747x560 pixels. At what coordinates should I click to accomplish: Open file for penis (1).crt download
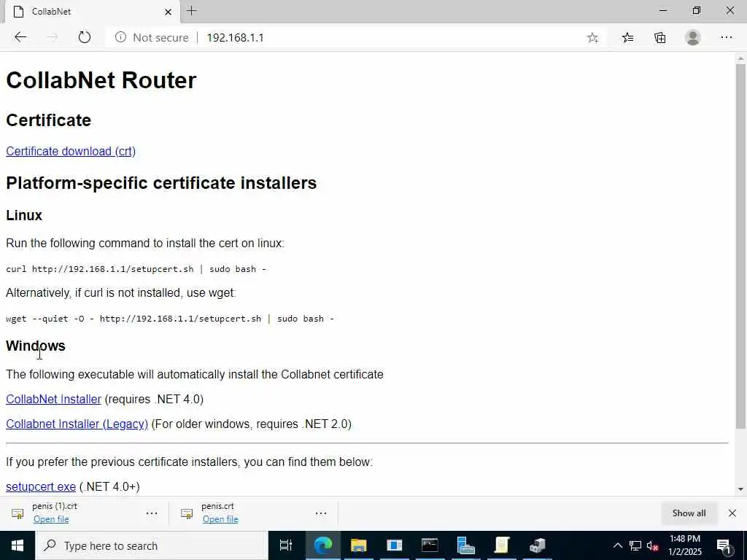click(51, 519)
